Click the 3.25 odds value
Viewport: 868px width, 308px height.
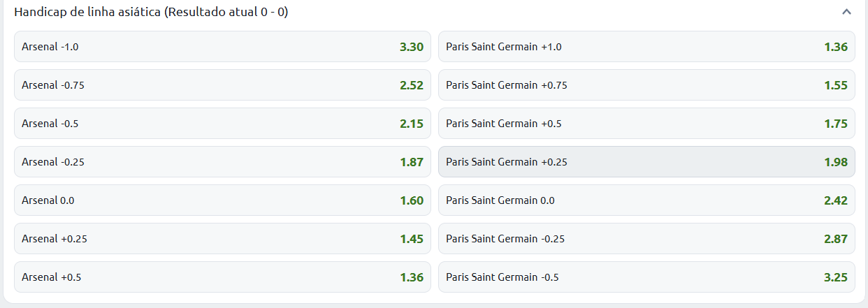[x=835, y=277]
